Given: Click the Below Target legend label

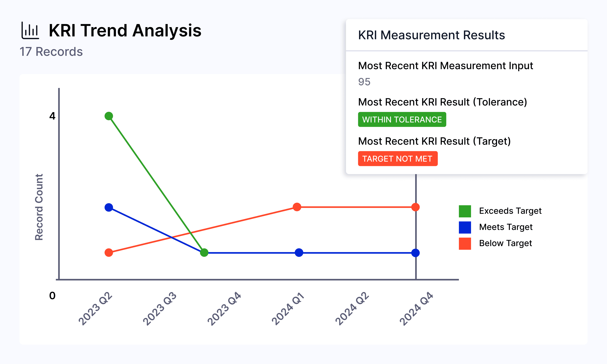Looking at the screenshot, I should point(505,243).
